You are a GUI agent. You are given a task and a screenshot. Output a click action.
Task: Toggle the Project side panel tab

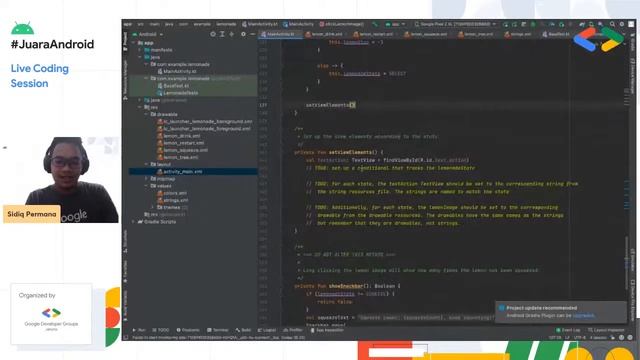tap(125, 42)
